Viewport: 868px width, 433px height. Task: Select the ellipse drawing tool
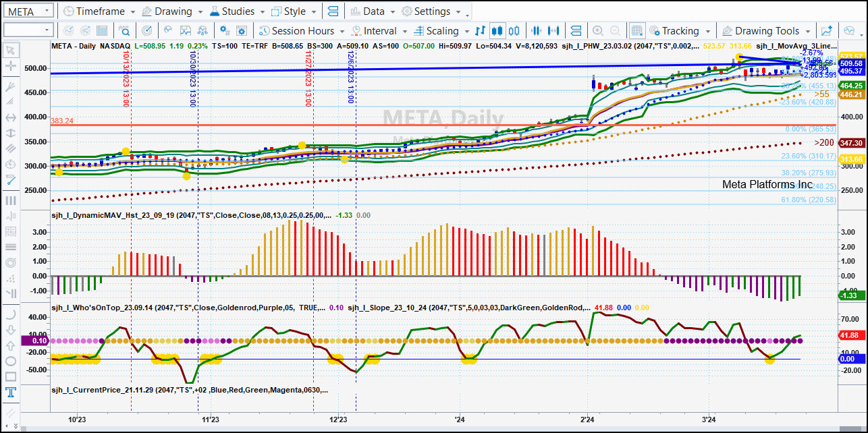(11, 361)
